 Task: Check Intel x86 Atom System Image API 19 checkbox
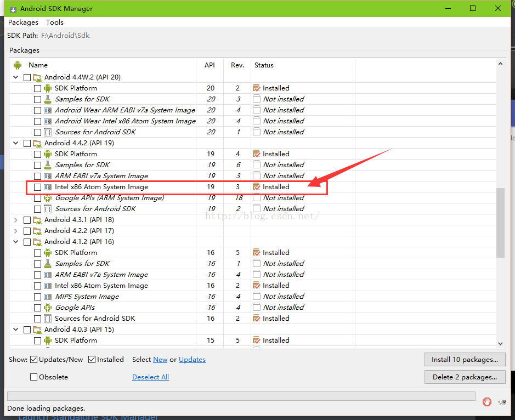37,187
